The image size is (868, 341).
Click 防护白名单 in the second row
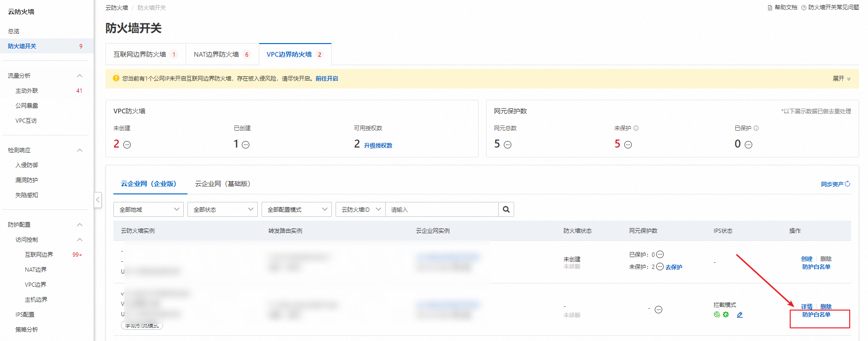816,315
